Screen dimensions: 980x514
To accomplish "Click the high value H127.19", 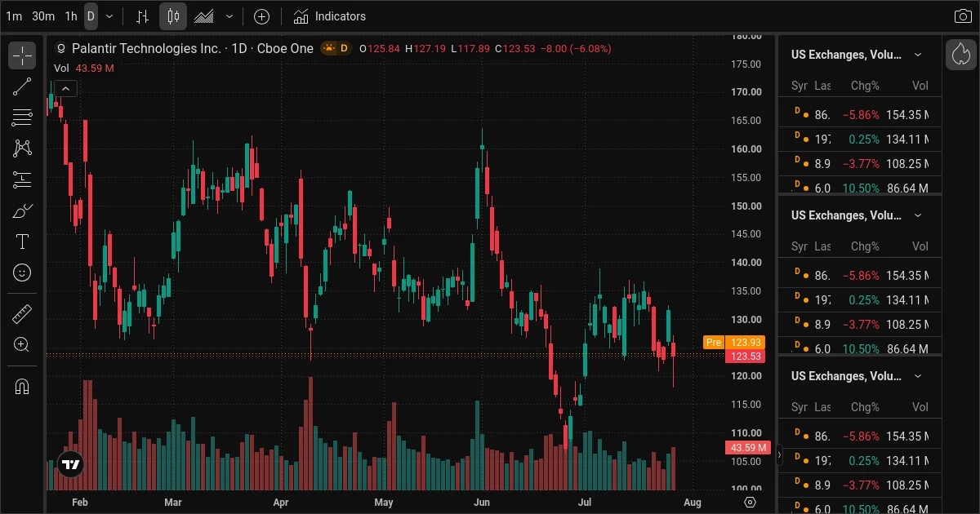I will [x=425, y=48].
